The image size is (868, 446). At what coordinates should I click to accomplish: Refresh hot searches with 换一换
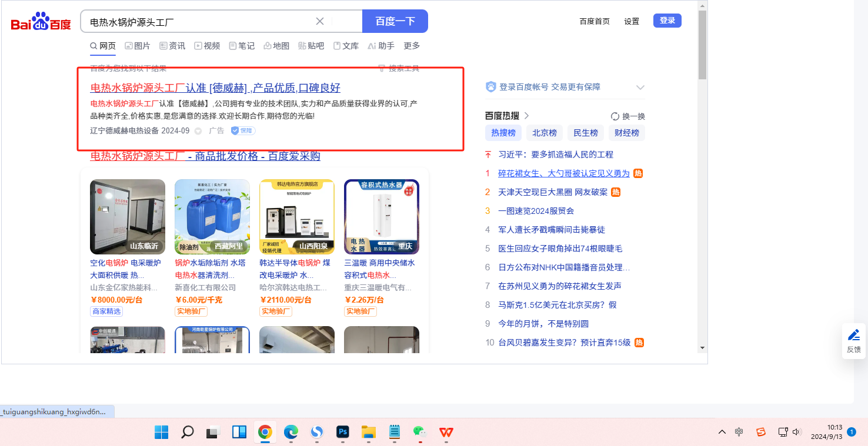(x=628, y=116)
